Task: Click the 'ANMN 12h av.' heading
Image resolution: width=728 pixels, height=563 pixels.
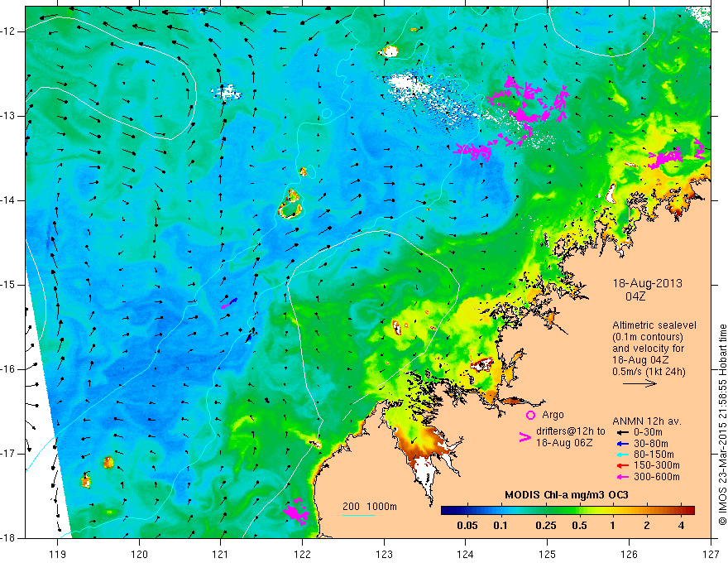Action: coord(647,421)
